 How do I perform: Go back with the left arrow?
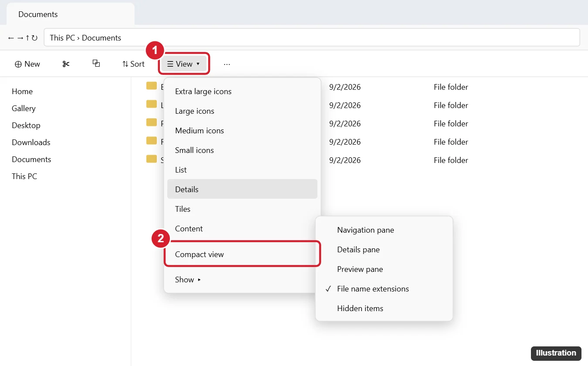pyautogui.click(x=11, y=38)
